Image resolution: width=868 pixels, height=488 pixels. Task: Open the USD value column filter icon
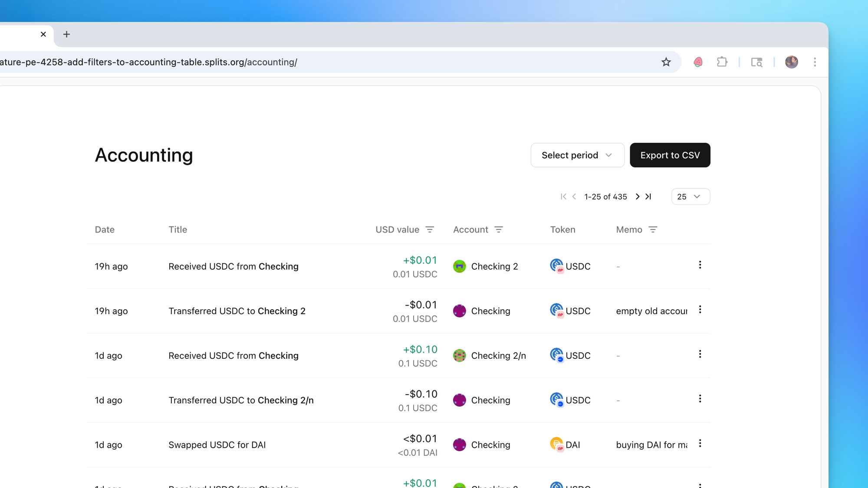(430, 229)
